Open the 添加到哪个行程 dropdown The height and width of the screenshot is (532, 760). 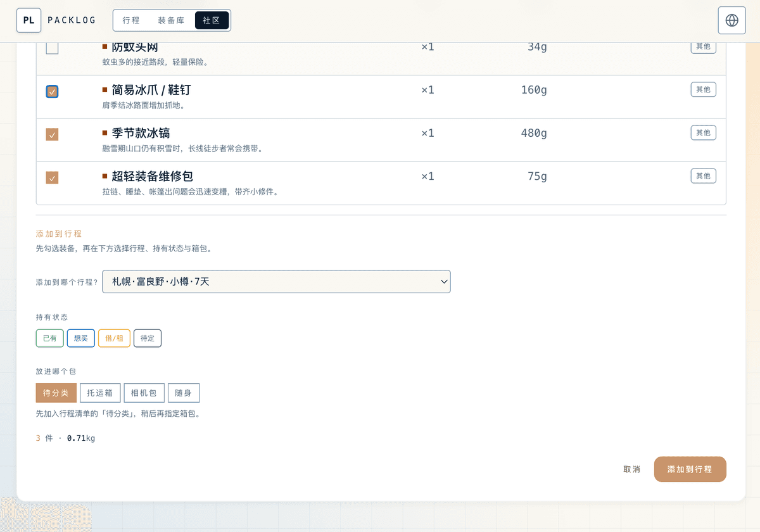[x=276, y=282]
